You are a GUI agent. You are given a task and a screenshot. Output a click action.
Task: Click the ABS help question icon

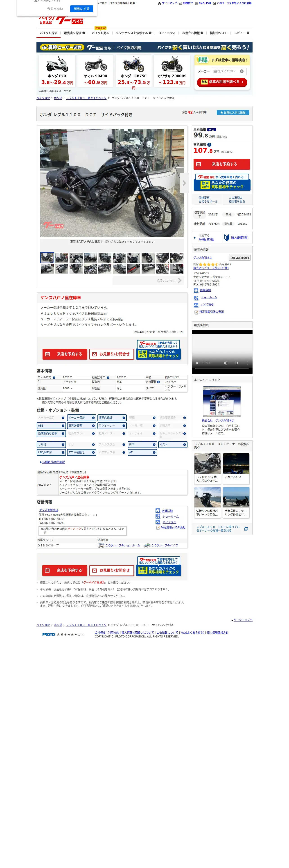click(x=63, y=426)
